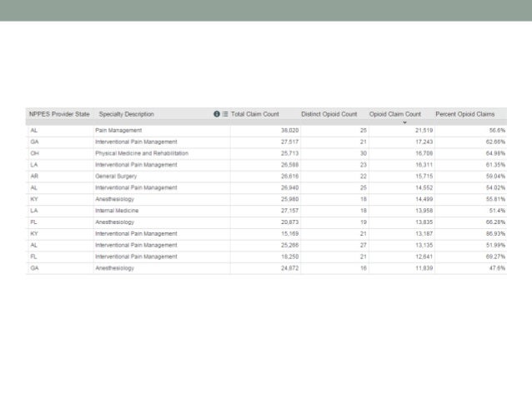This screenshot has width=532, height=399.
Task: Open the column menu icon beside Specialty Description
Action: tap(225, 114)
